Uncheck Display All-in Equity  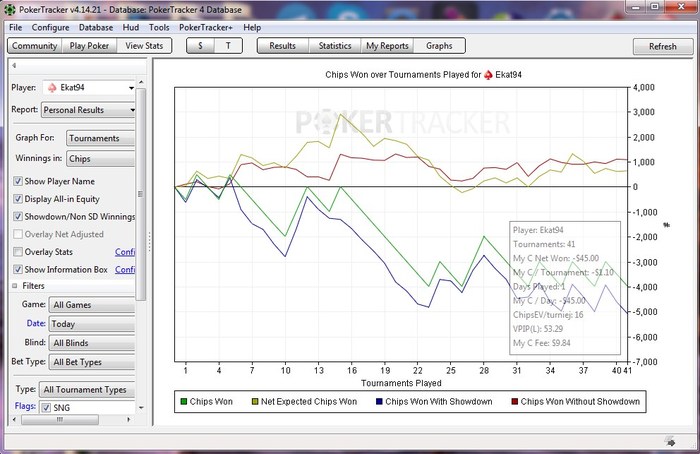pos(18,199)
